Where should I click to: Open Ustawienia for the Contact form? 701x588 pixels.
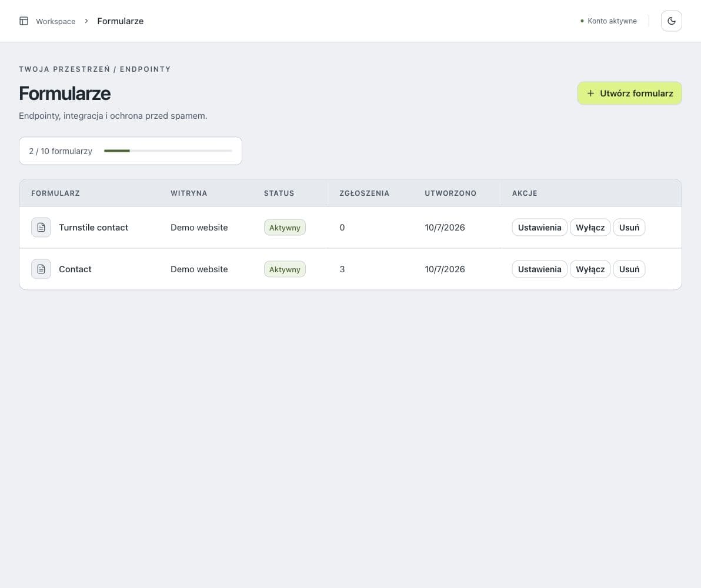pyautogui.click(x=540, y=269)
